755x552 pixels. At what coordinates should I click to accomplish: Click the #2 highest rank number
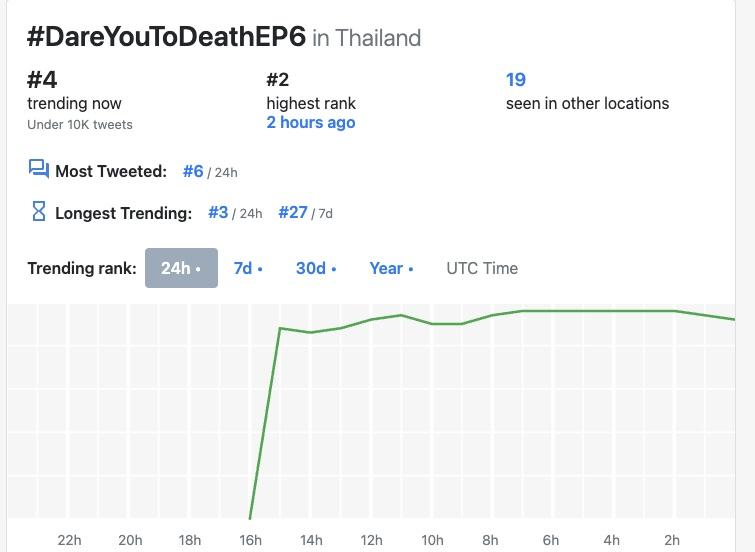278,80
